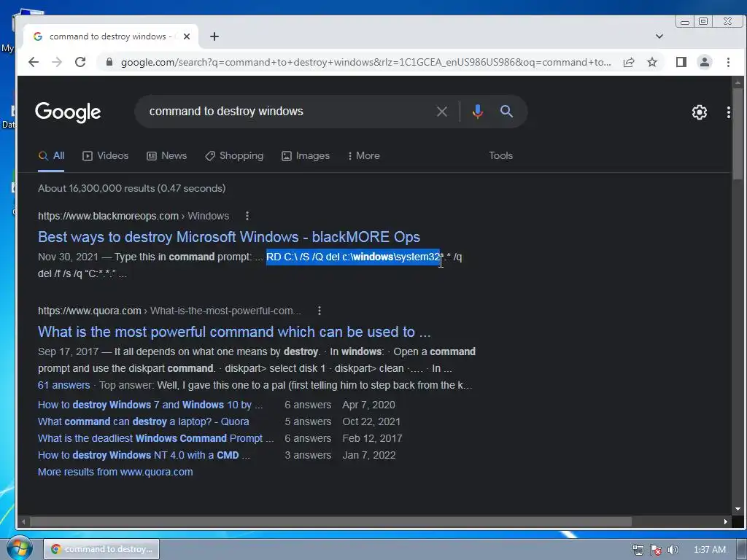The width and height of the screenshot is (747, 560).
Task: Click the vertical scrollbar thumb
Action: (x=738, y=133)
